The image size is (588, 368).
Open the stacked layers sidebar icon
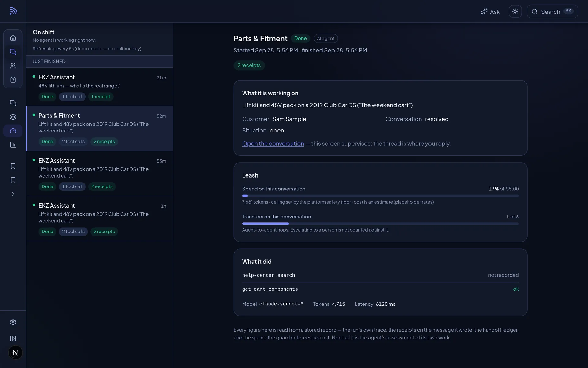point(13,117)
